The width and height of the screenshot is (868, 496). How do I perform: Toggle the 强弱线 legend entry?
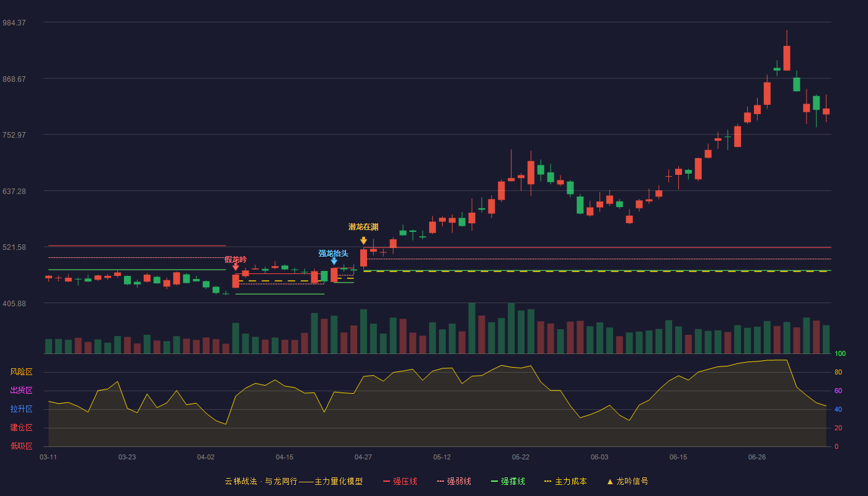454,481
